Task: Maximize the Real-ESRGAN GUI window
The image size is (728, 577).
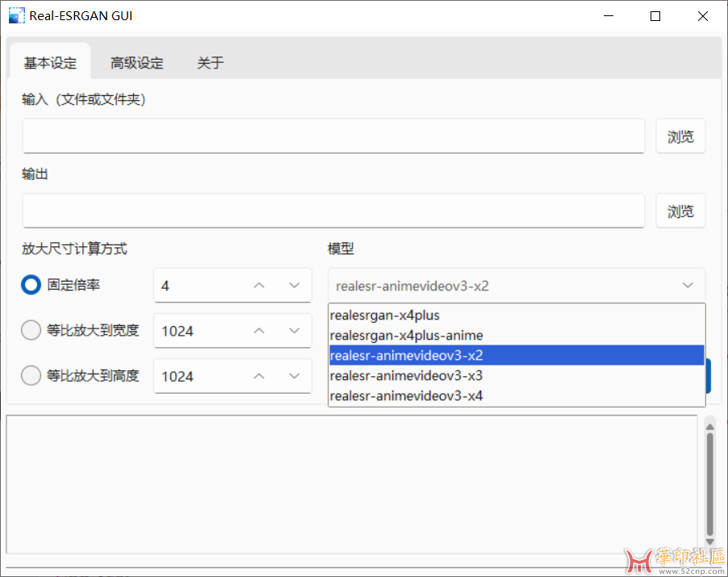Action: pos(655,16)
